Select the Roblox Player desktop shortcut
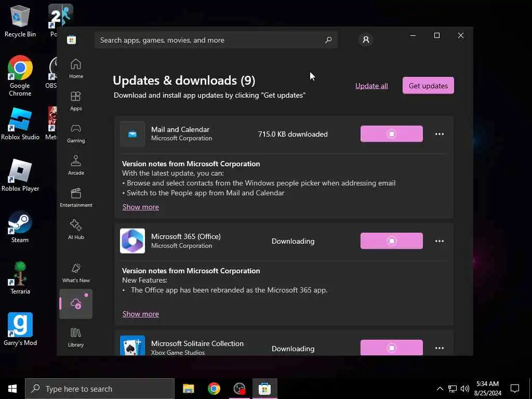This screenshot has width=532, height=399. point(20,176)
